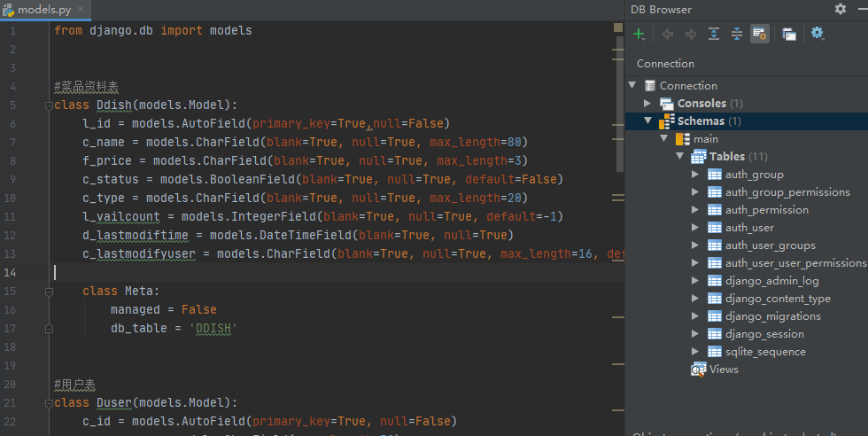The width and height of the screenshot is (868, 436).
Task: Click the Tables group icon
Action: pos(699,156)
